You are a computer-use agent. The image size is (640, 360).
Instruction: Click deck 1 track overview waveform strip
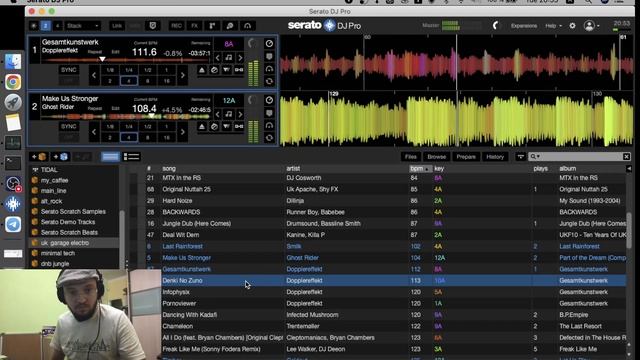pos(127,60)
